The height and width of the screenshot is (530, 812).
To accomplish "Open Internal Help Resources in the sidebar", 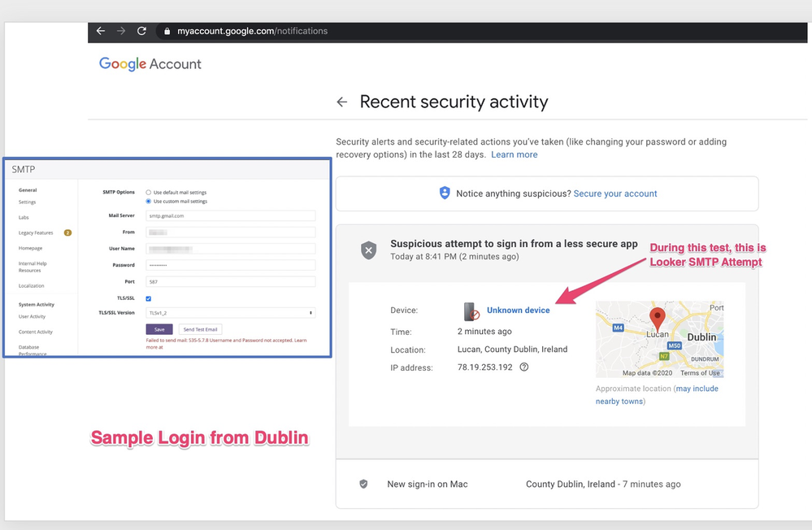I will click(33, 267).
